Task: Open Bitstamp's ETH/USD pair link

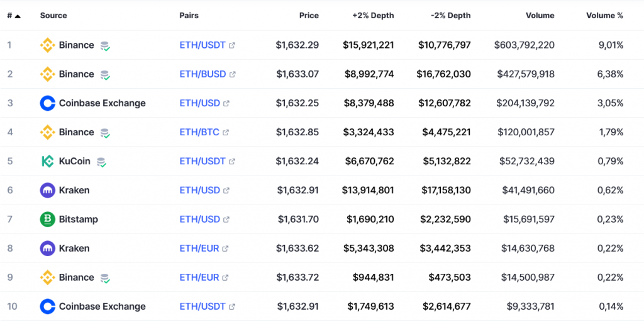Action: tap(199, 219)
